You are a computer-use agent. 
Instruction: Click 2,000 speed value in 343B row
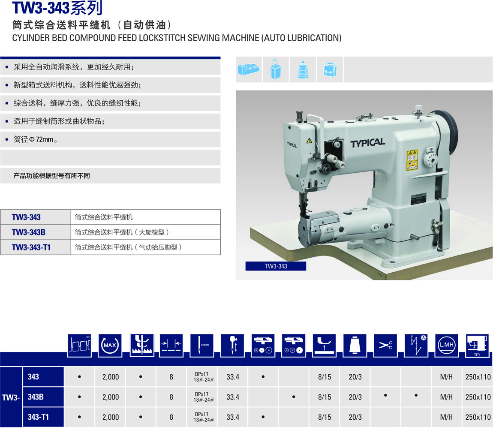(110, 397)
